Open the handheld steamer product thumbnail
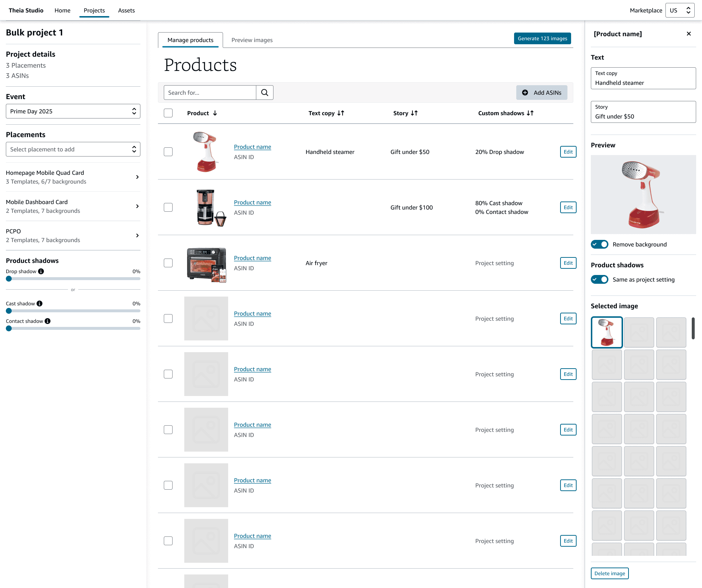The height and width of the screenshot is (588, 702). point(206,152)
